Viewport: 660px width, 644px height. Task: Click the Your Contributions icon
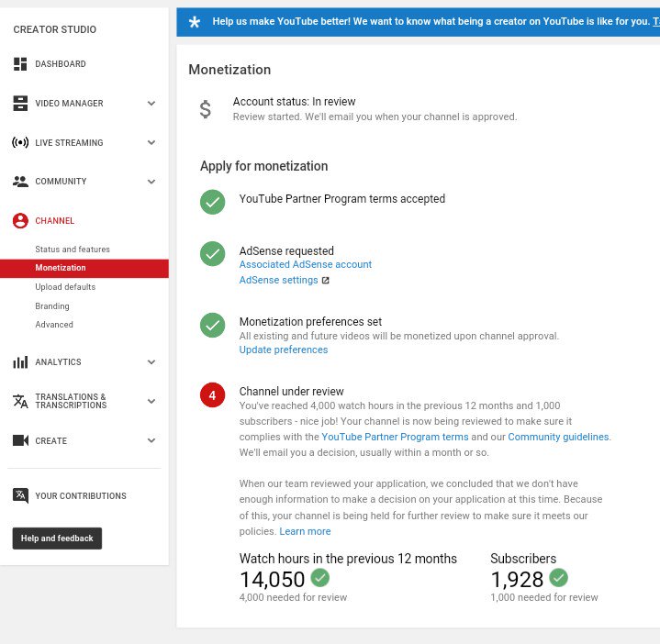20,495
